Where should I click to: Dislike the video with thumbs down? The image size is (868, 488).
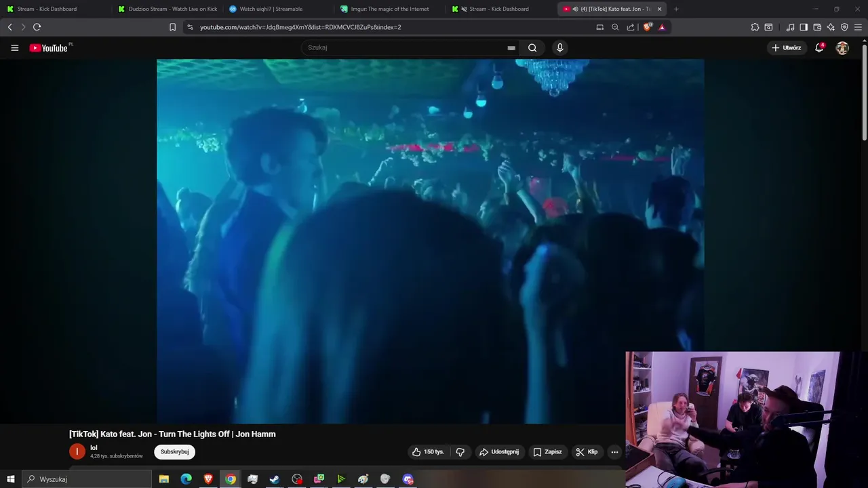[x=460, y=452]
